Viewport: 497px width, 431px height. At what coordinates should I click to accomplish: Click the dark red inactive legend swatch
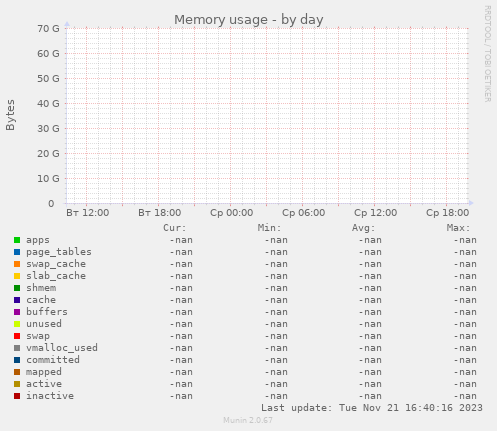click(x=17, y=396)
